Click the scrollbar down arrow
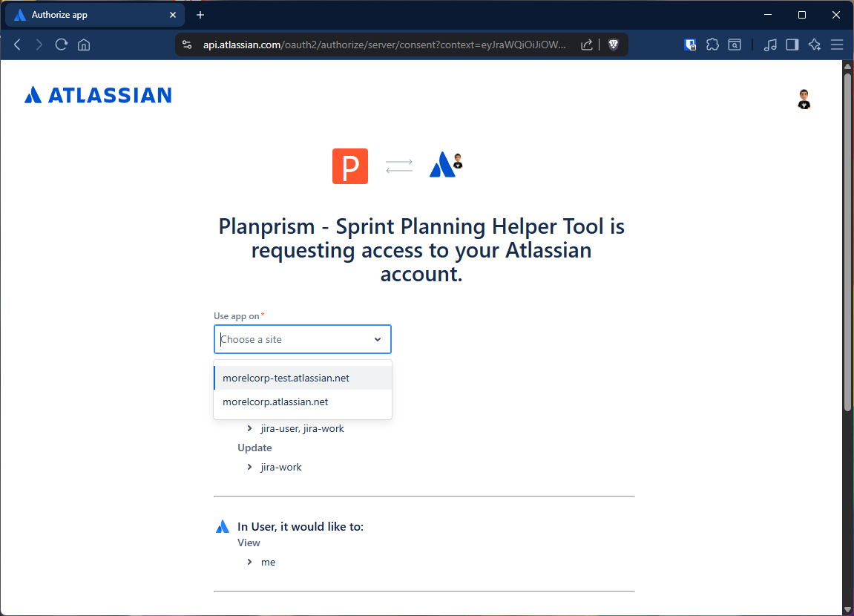The height and width of the screenshot is (616, 854). pos(847,609)
